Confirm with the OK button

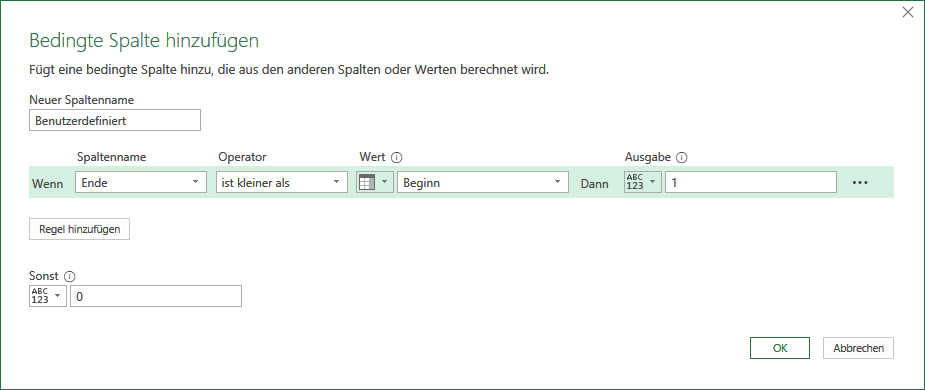(780, 348)
